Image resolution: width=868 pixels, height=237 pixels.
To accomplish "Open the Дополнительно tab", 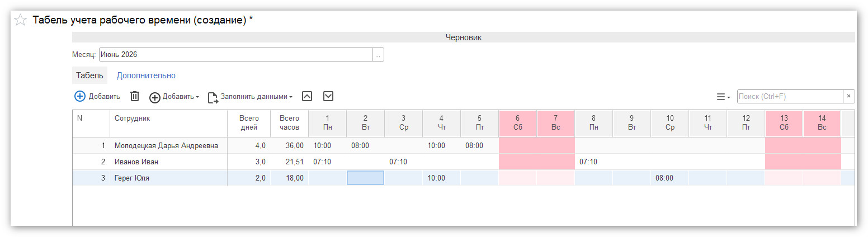I will click(146, 75).
